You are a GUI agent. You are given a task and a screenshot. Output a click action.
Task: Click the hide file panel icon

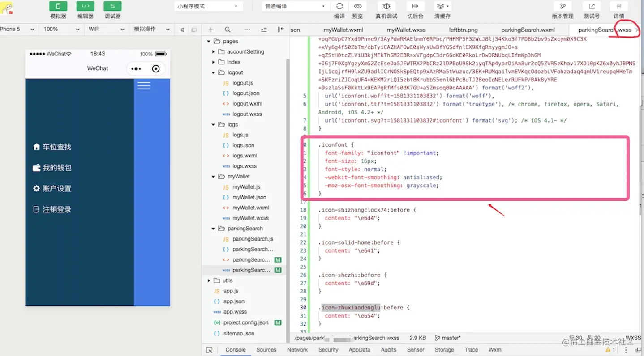tap(280, 30)
